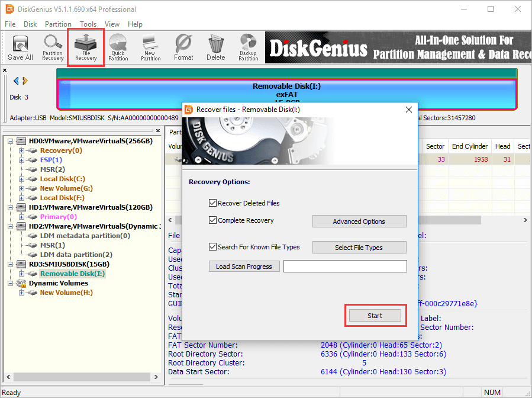The width and height of the screenshot is (532, 398).
Task: Open Advanced Options in recovery dialog
Action: click(359, 222)
